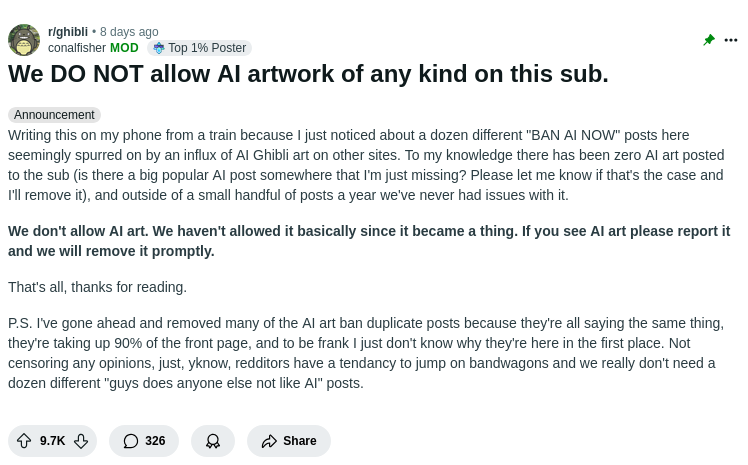748x465 pixels.
Task: Click the green pinned post icon
Action: point(709,40)
